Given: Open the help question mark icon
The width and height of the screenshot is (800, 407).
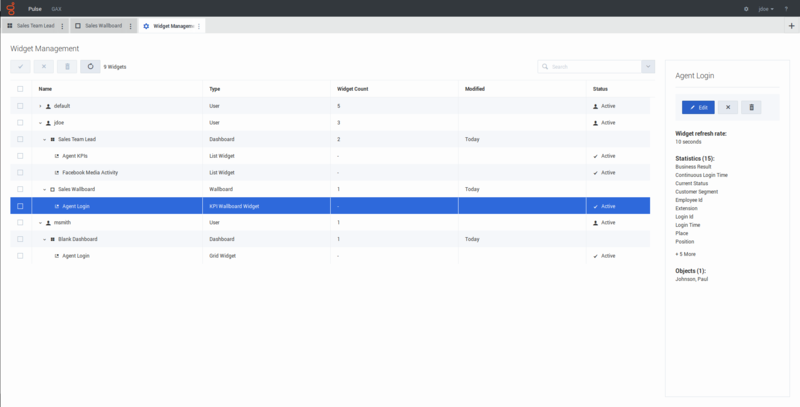Looking at the screenshot, I should click(788, 8).
